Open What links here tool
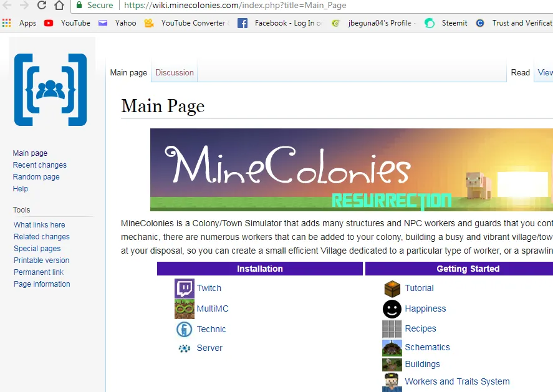The height and width of the screenshot is (392, 553). [39, 225]
